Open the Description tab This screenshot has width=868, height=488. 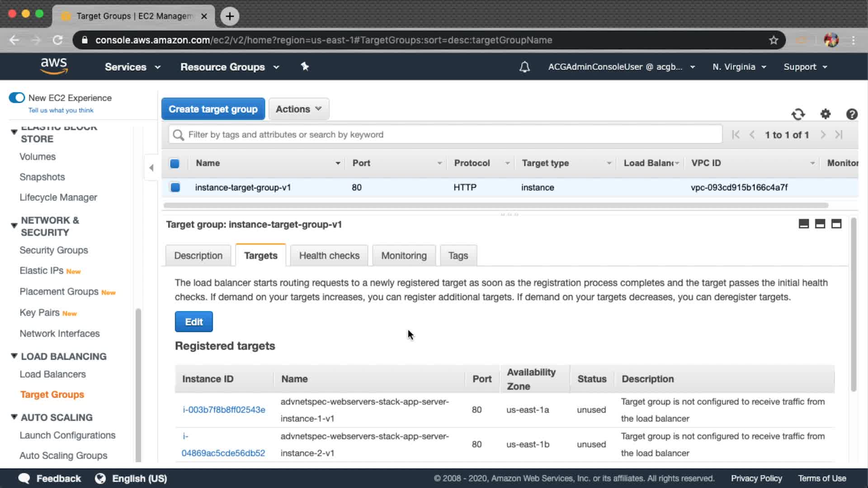(198, 256)
